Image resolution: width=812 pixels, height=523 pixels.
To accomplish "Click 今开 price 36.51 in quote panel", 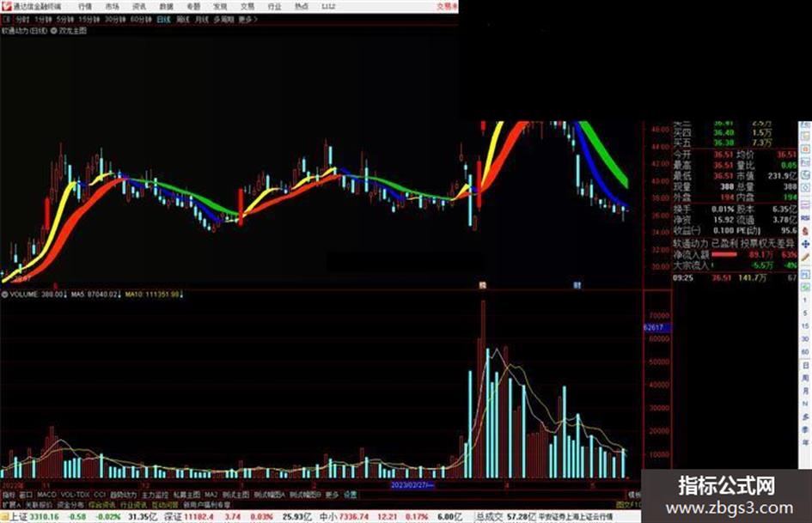I will [723, 155].
